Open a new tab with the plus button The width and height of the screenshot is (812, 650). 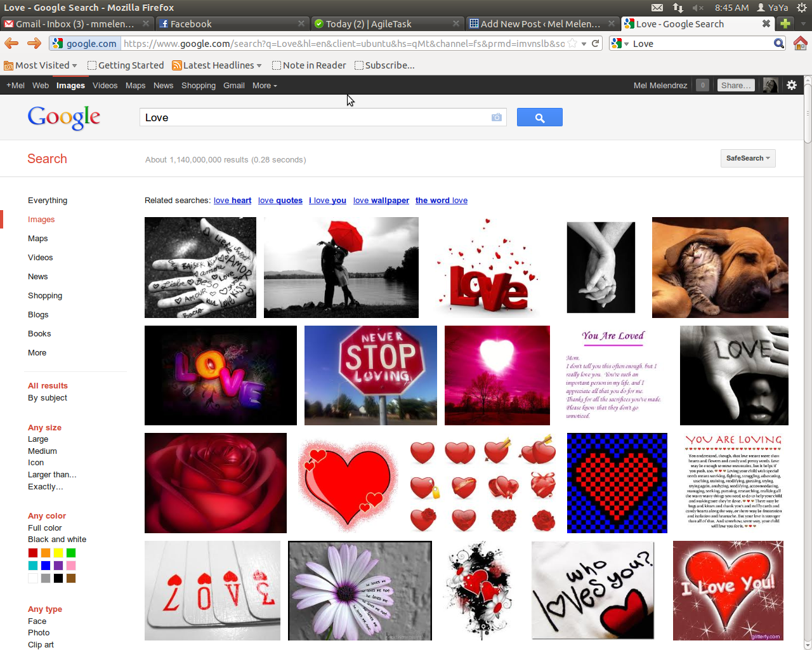[785, 23]
